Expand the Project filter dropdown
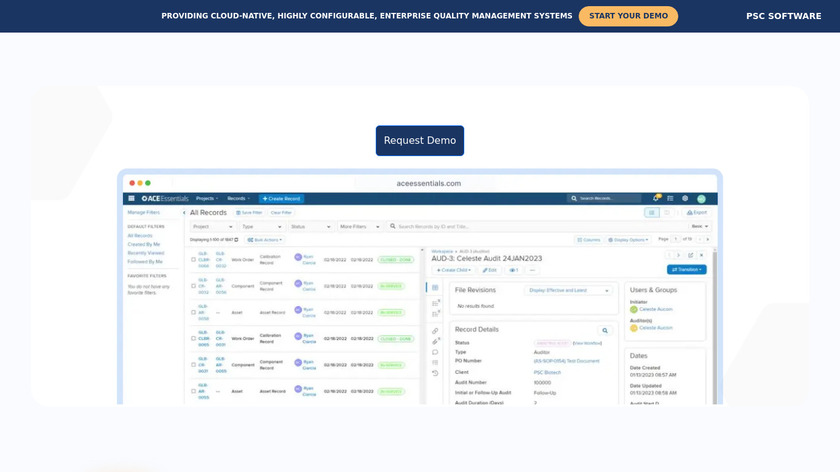The width and height of the screenshot is (840, 472). 212,227
